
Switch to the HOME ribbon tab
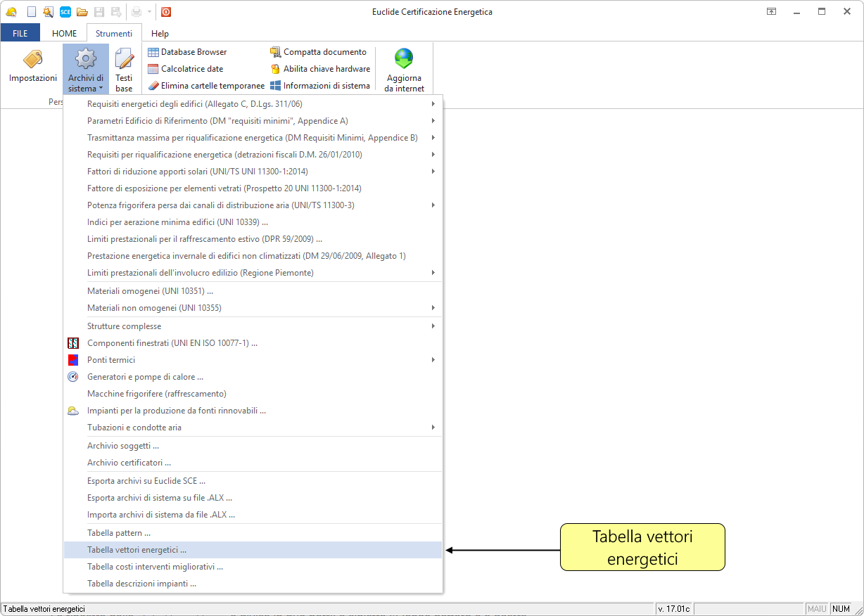[x=65, y=34]
